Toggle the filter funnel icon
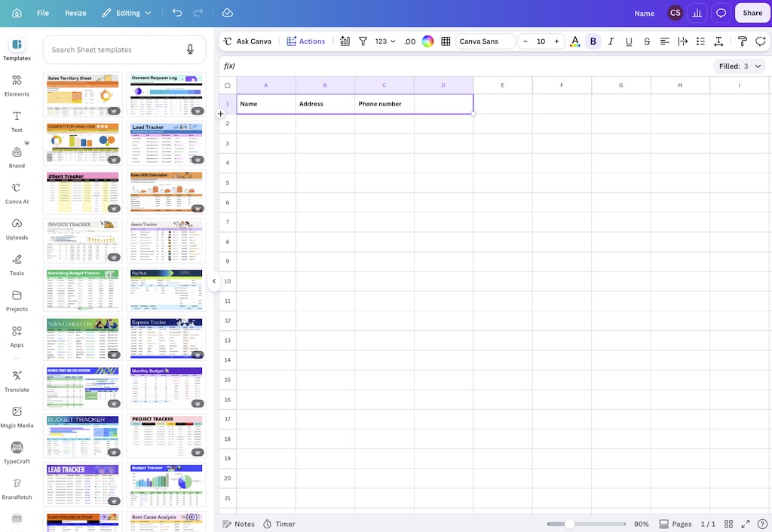772x532 pixels. click(363, 41)
